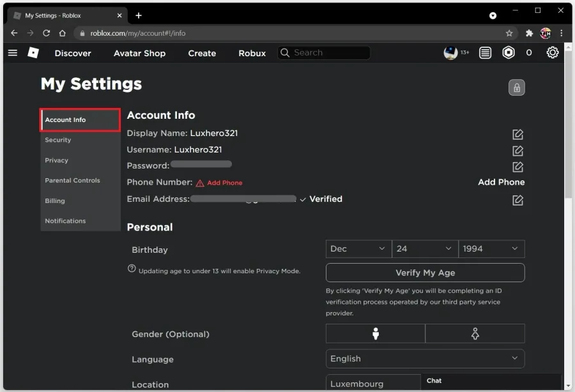Edit the Display Name with pencil icon
This screenshot has height=392, width=575.
tap(517, 134)
